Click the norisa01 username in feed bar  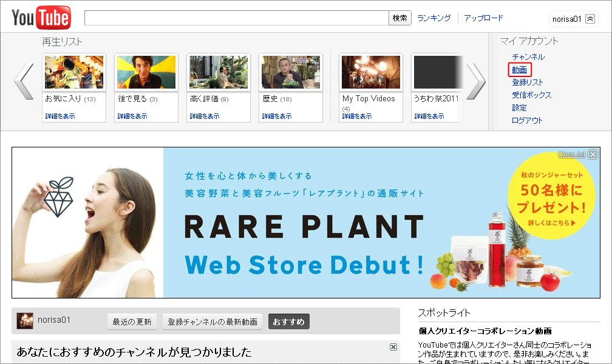(54, 320)
